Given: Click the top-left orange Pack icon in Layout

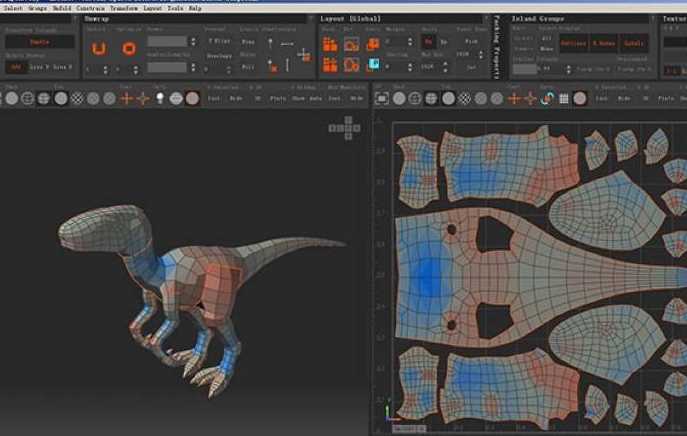Looking at the screenshot, I should point(330,44).
